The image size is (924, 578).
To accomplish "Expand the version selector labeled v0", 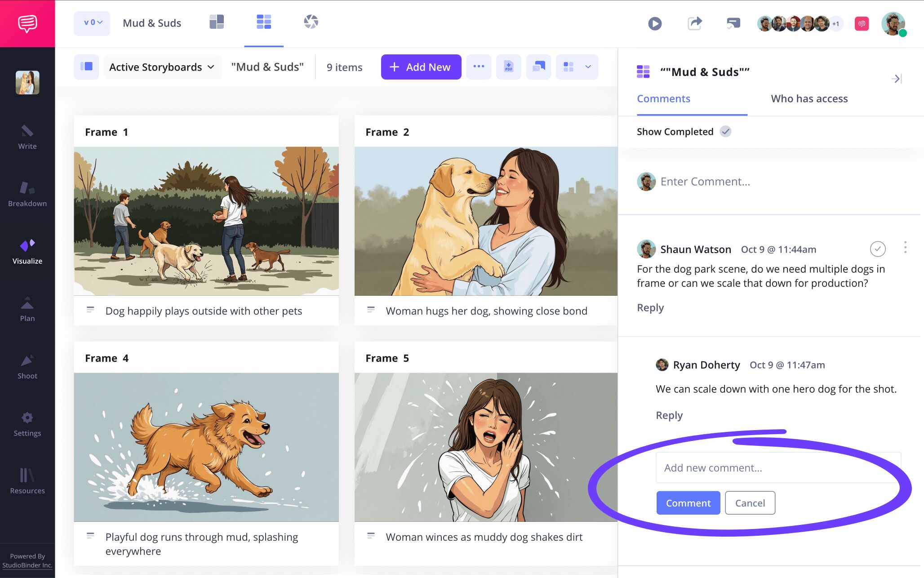I will 92,23.
